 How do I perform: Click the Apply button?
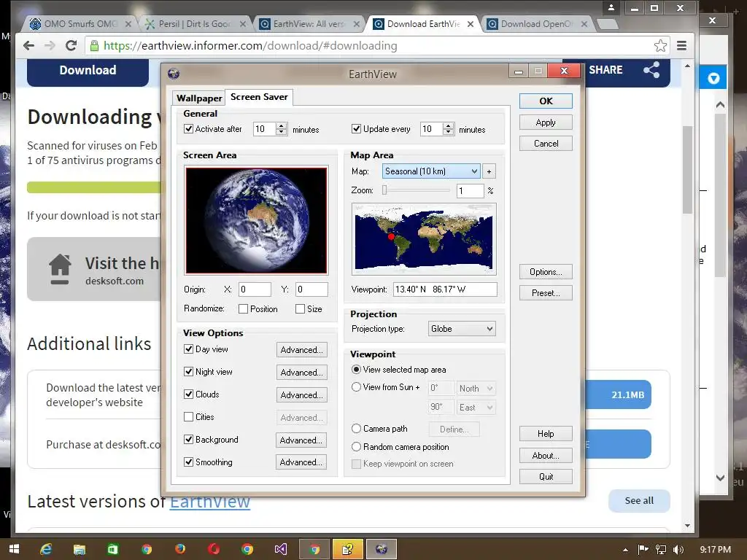546,122
